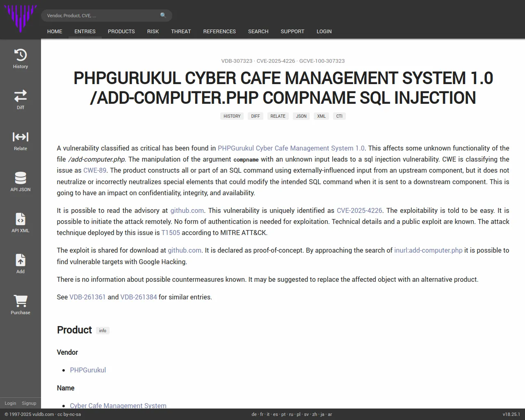Switch language to fr
This screenshot has width=525, height=420.
(x=262, y=414)
